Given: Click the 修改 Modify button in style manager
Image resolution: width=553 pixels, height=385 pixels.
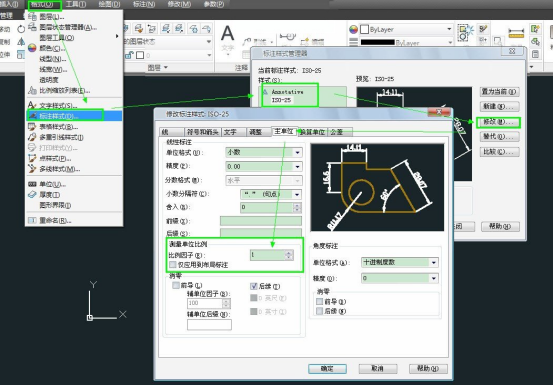Looking at the screenshot, I should [x=499, y=122].
